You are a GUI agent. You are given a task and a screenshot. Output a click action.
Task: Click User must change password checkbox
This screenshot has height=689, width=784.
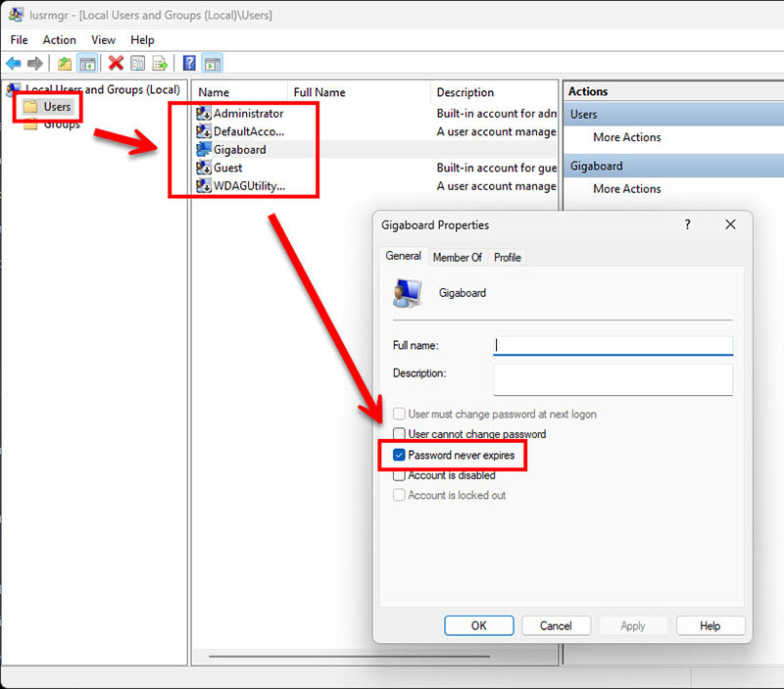(x=399, y=414)
